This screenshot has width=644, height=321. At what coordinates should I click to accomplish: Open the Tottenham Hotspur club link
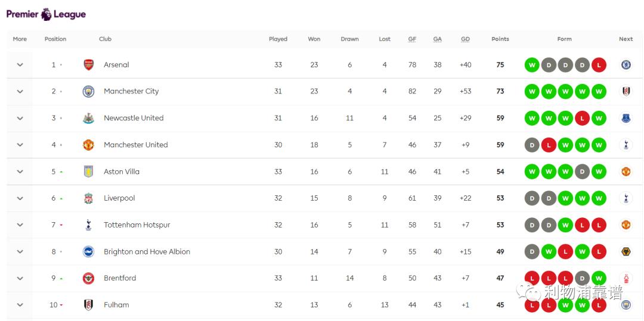(137, 225)
